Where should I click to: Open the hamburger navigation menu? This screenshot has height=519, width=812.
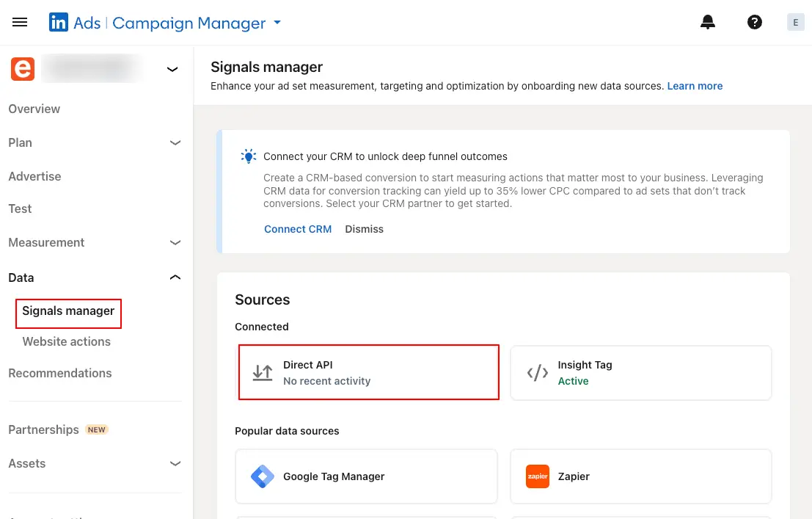pyautogui.click(x=20, y=23)
